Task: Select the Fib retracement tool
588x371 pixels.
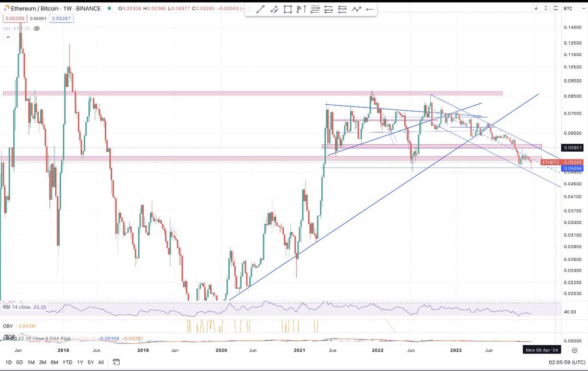Action: coord(315,9)
